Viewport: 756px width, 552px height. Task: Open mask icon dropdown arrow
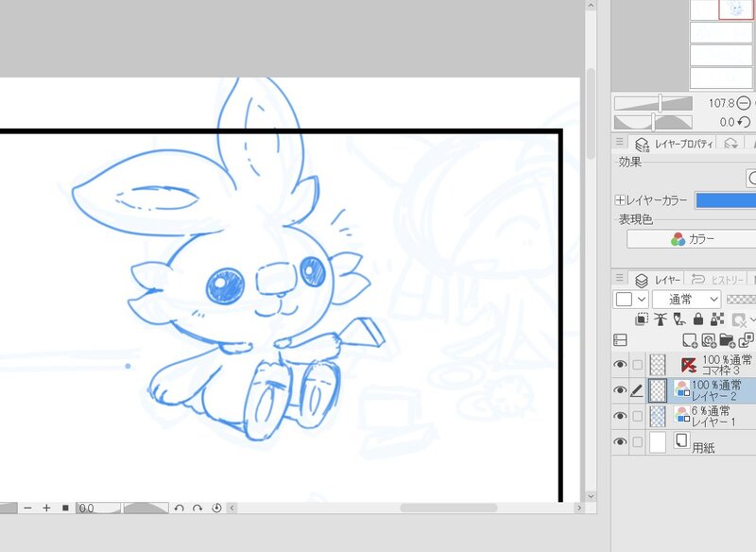[x=752, y=319]
